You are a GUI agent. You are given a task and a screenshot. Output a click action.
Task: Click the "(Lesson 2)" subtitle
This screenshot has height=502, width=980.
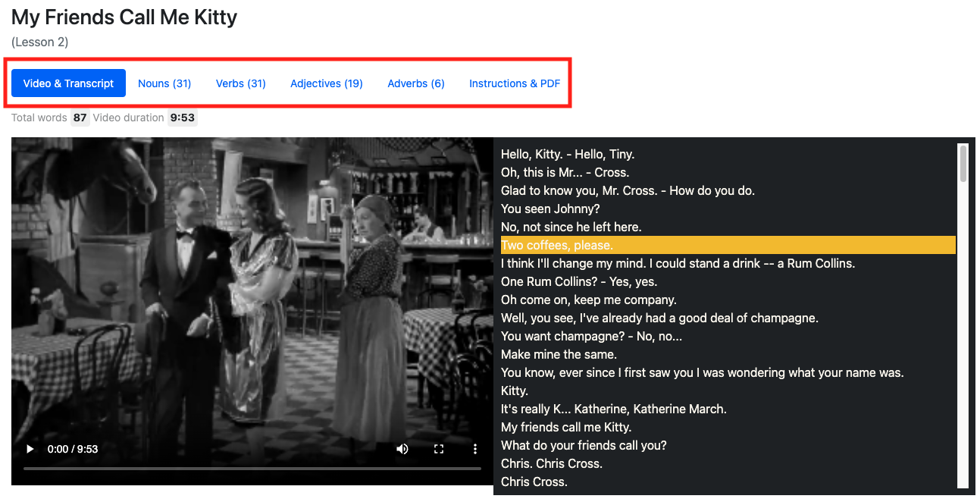click(39, 42)
